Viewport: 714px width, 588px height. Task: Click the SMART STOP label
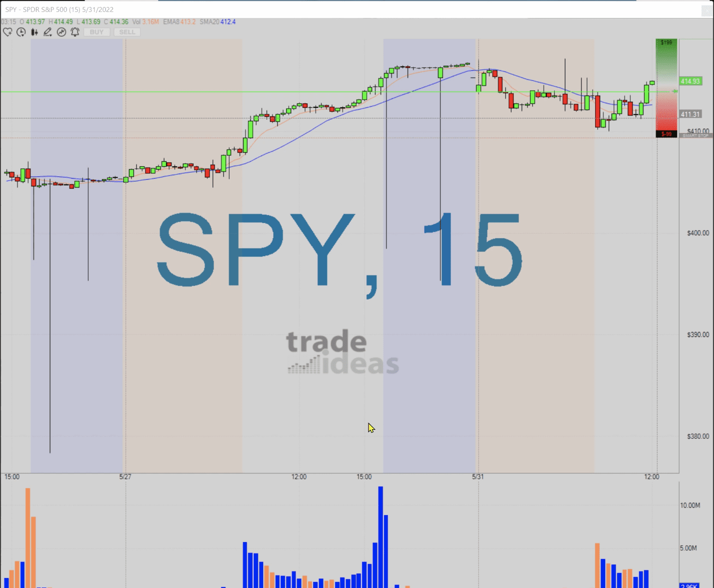(x=696, y=136)
